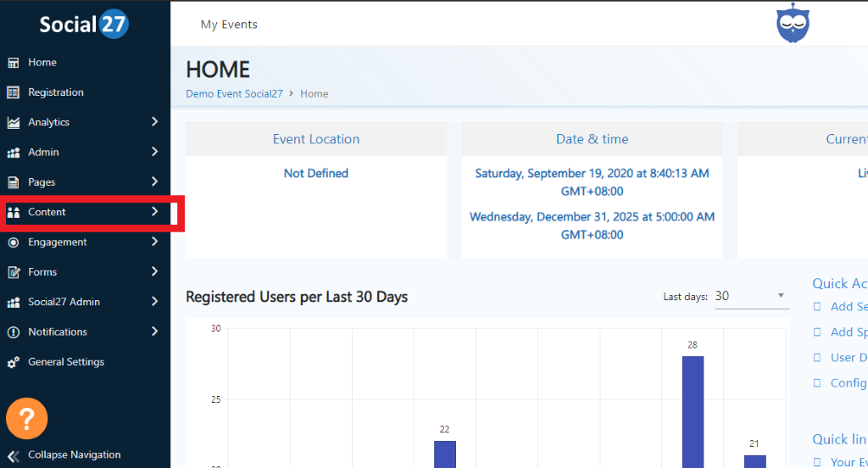Click the orange help question mark
Screen dimensions: 868x468
[27, 418]
